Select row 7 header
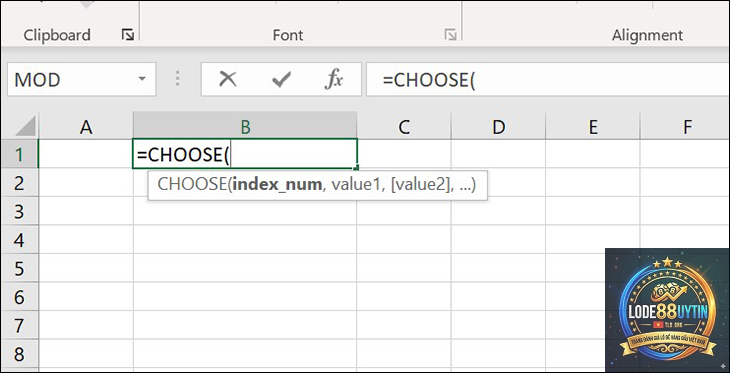Screen dimensions: 730x373 click(20, 325)
